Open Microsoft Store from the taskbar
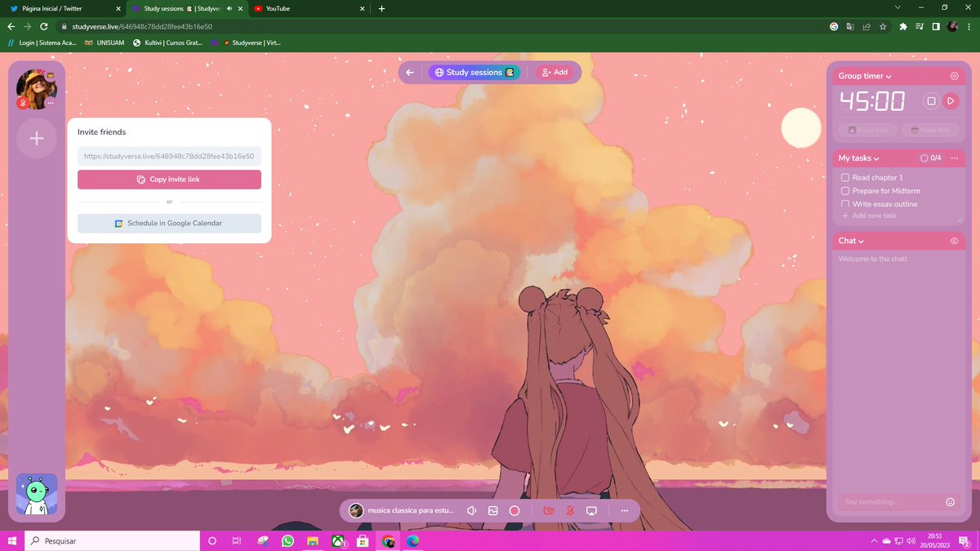This screenshot has height=551, width=980. point(363,540)
